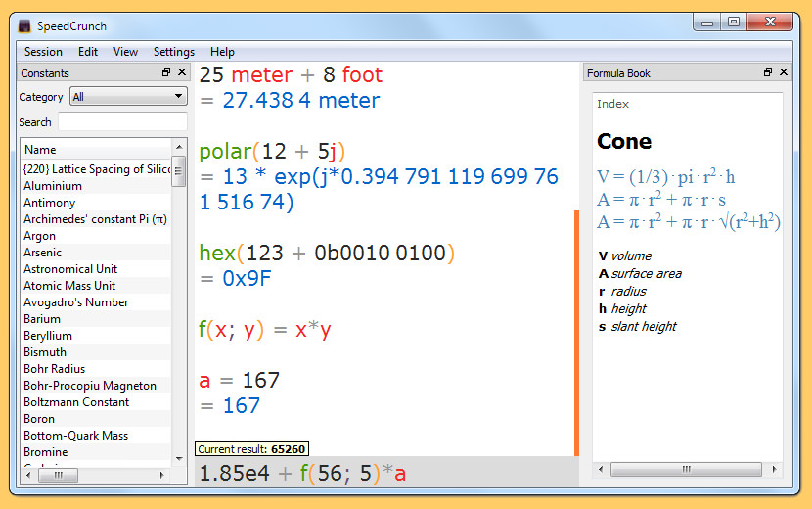Click constants list scroll left arrow

coord(28,475)
